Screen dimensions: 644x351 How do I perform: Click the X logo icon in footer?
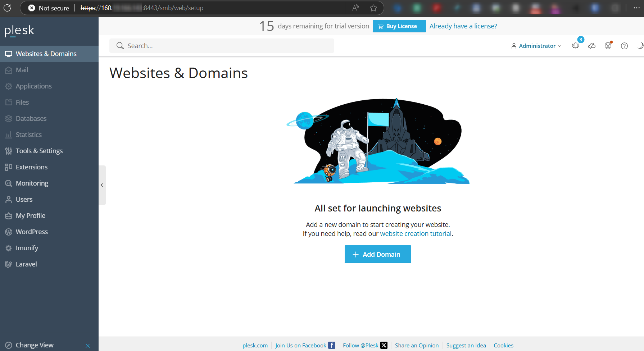coord(384,345)
